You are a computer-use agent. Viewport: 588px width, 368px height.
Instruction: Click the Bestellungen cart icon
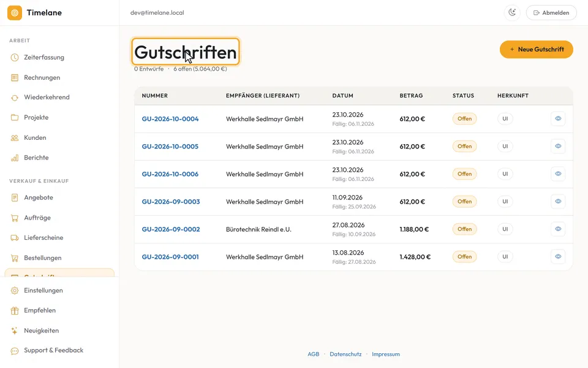tap(15, 258)
